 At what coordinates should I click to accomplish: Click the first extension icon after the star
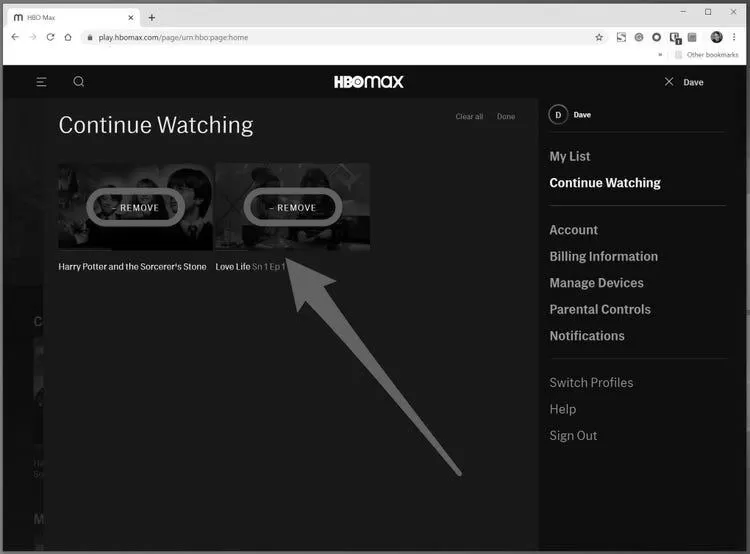pos(621,37)
